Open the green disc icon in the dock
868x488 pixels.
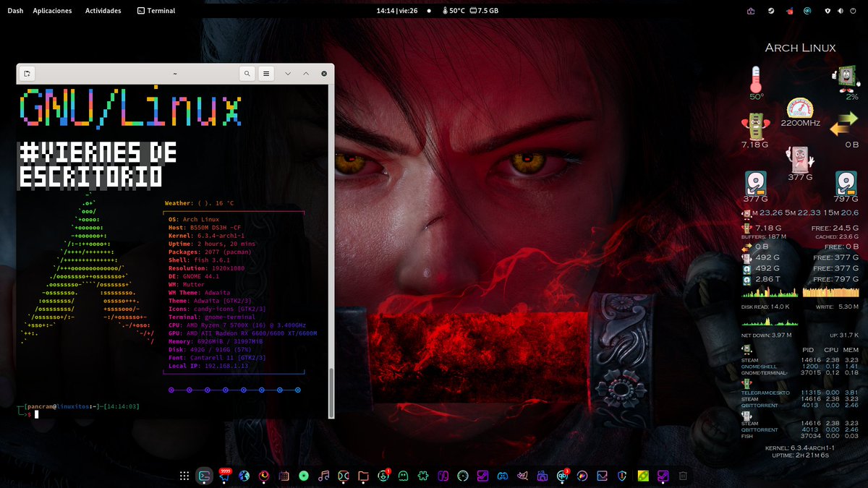click(303, 476)
